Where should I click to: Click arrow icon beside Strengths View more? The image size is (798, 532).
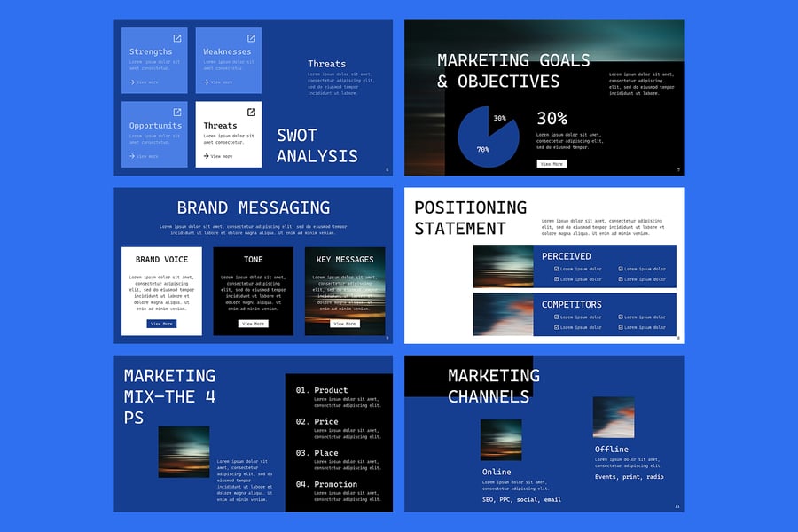click(132, 82)
